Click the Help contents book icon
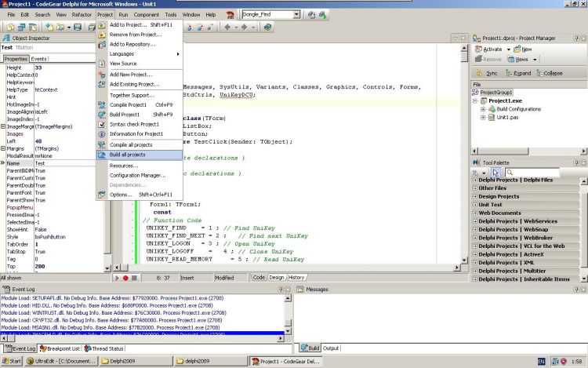588x368 pixels. click(x=267, y=27)
